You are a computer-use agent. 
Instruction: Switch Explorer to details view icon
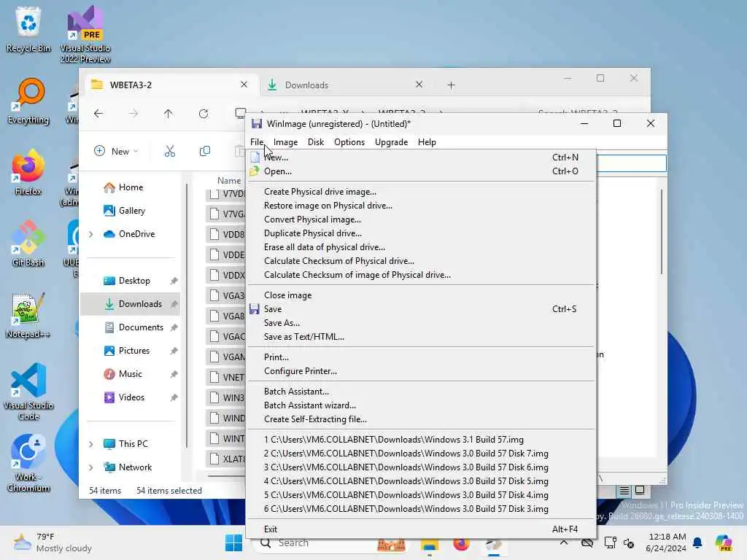click(624, 491)
